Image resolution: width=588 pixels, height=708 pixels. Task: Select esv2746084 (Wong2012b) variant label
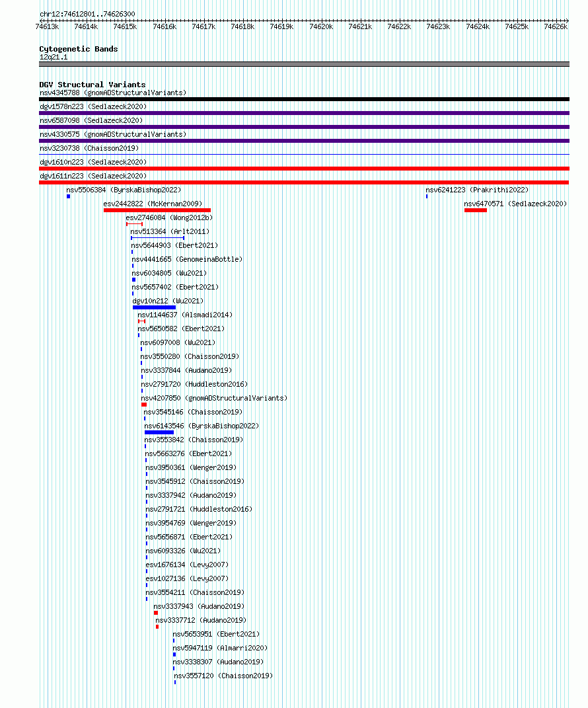pyautogui.click(x=169, y=217)
